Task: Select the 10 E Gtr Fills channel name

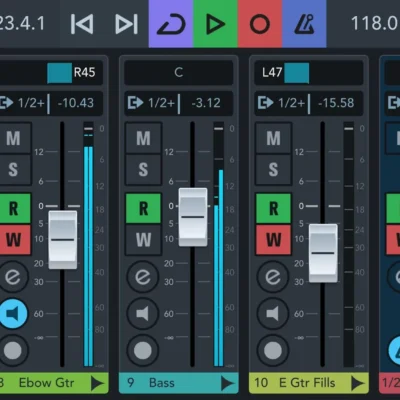Action: [295, 383]
